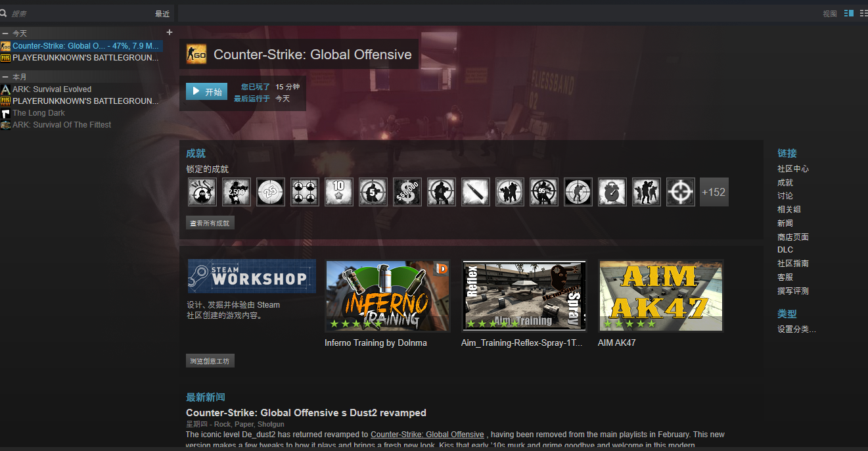The image size is (868, 451).
Task: Open the 社区中心 link
Action: point(793,169)
